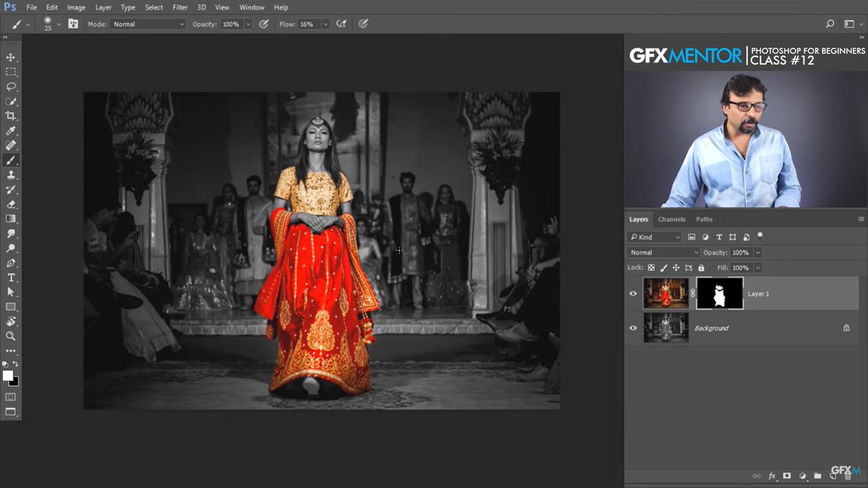Image resolution: width=868 pixels, height=488 pixels.
Task: Click the Layer 1 mask thumbnail
Action: pos(720,294)
